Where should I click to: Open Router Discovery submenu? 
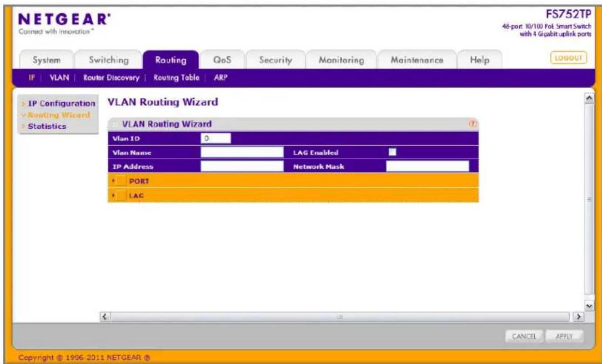tap(111, 78)
